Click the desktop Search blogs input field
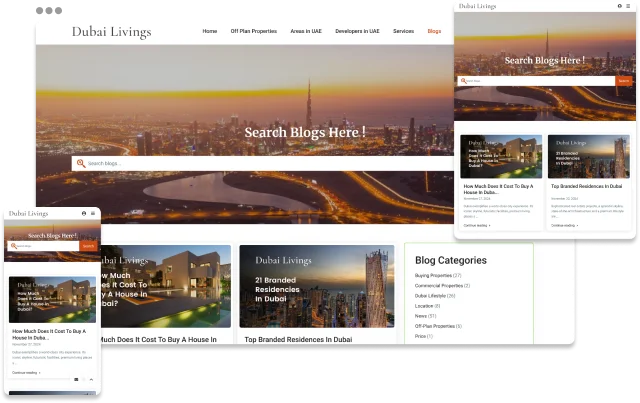The image size is (640, 403). [x=262, y=163]
